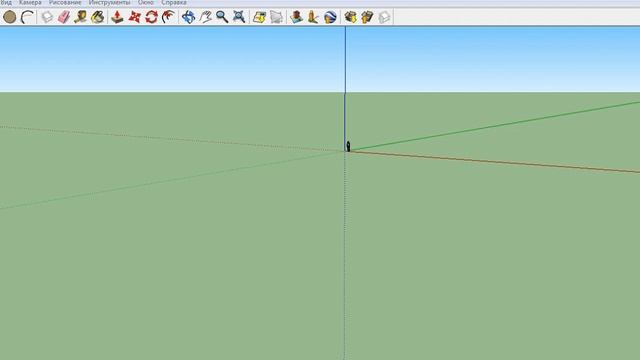This screenshot has width=640, height=360.
Task: Activate the Offset tool
Action: coord(168,17)
